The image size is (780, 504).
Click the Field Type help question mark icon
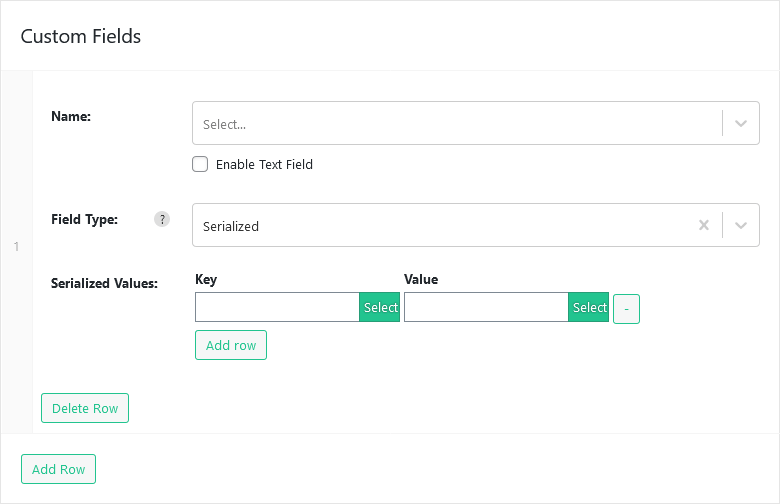click(162, 219)
